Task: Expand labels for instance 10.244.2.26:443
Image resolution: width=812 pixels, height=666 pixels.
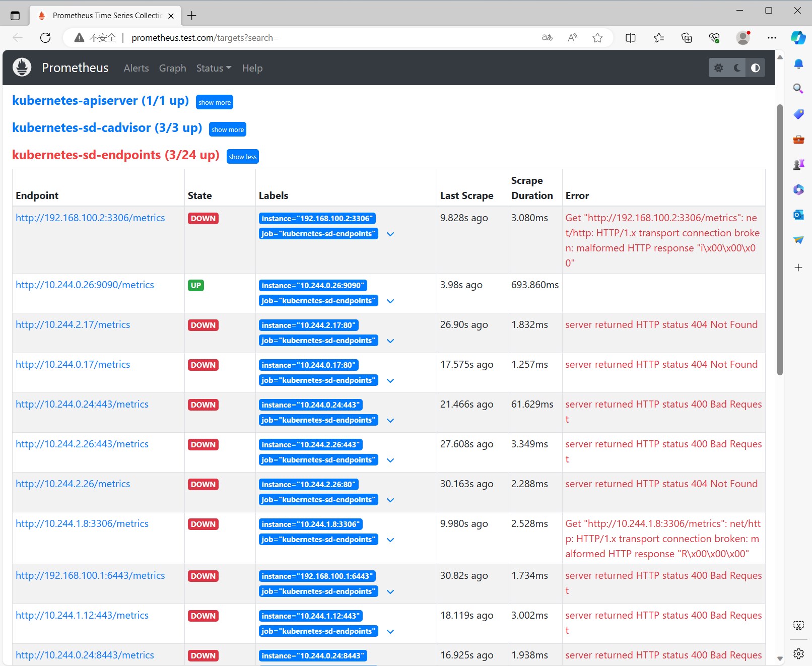Action: [390, 460]
